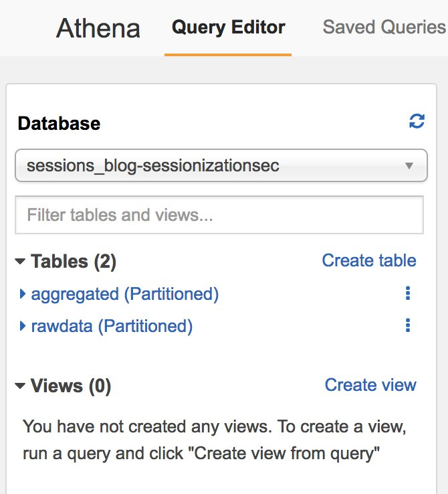Viewport: 448px width, 494px height.
Task: Open the aggregated table options menu
Action: pyautogui.click(x=408, y=293)
